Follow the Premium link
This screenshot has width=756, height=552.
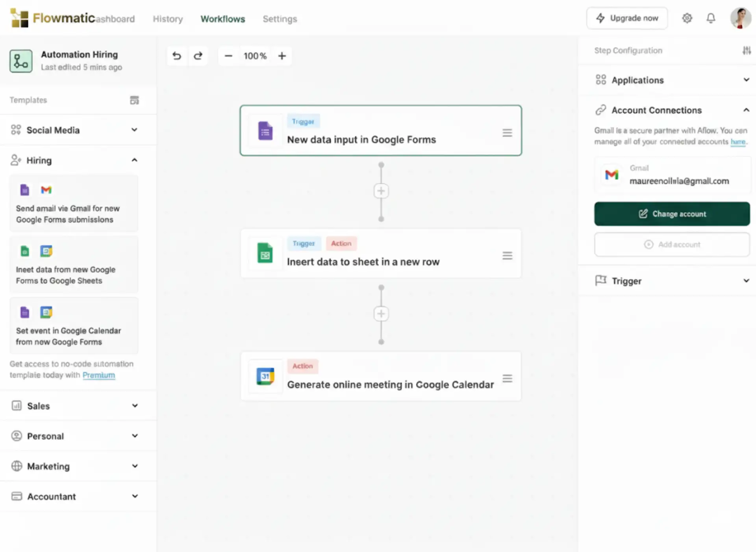coord(98,375)
